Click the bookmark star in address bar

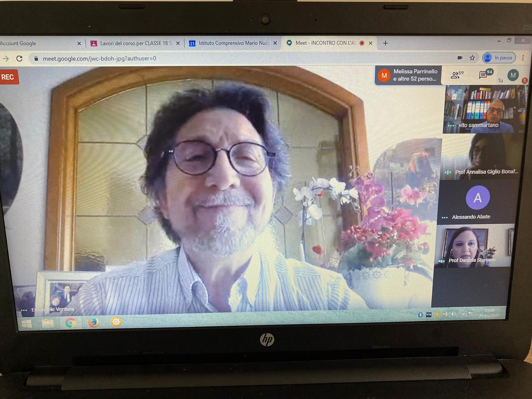point(472,58)
